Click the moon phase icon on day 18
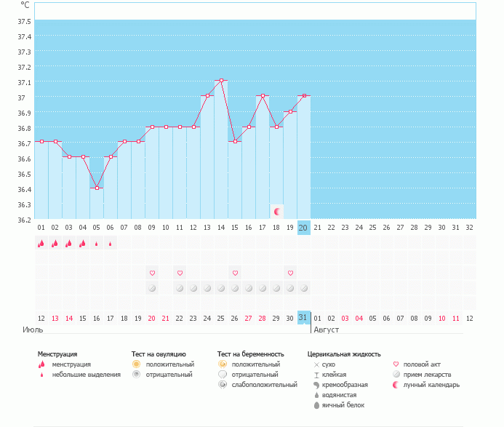The width and height of the screenshot is (504, 427). (x=277, y=212)
